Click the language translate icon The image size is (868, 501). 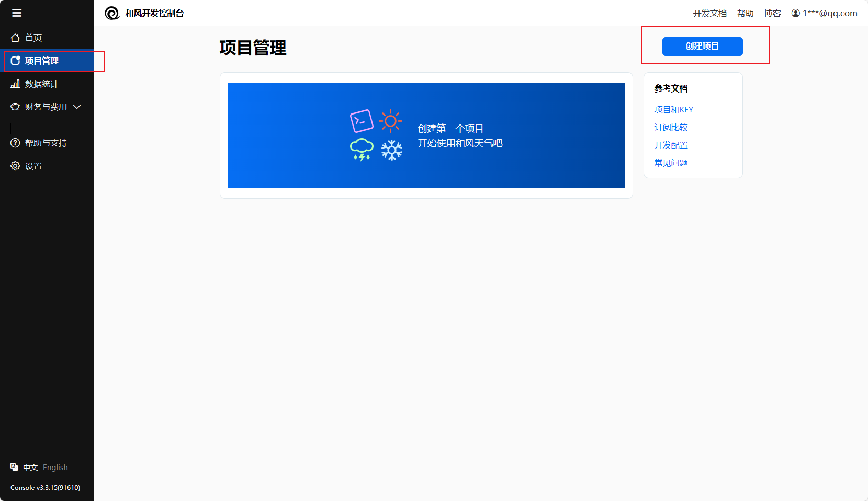[x=14, y=467]
